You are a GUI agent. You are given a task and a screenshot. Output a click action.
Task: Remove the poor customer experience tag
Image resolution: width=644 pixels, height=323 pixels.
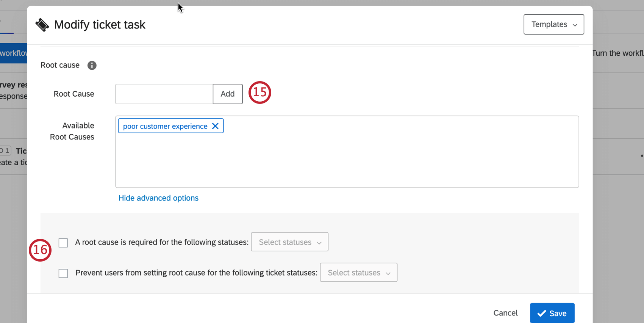click(x=215, y=126)
